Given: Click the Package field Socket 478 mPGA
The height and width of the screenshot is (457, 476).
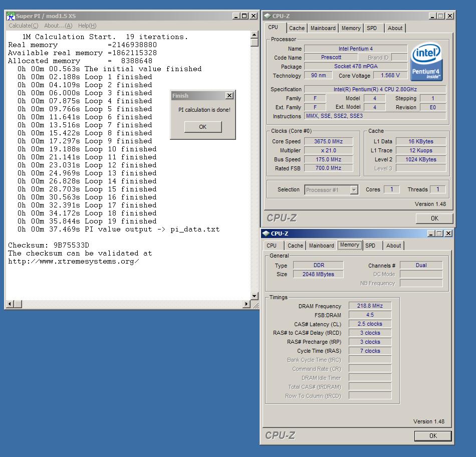Looking at the screenshot, I should pos(356,66).
